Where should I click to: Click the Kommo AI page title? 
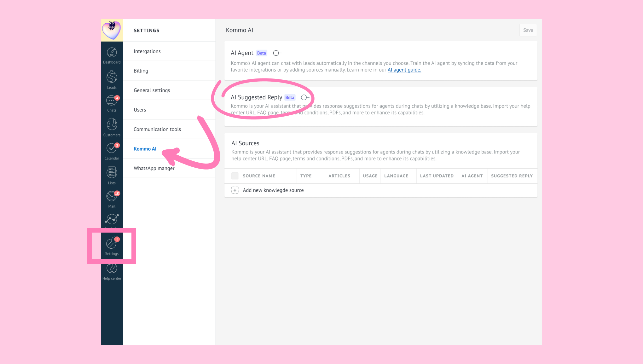pyautogui.click(x=240, y=30)
